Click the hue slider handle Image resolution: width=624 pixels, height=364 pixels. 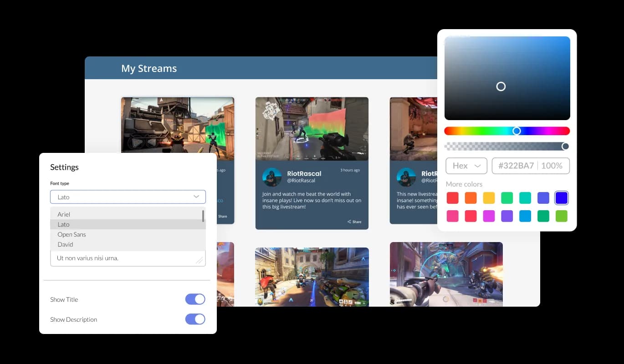517,131
